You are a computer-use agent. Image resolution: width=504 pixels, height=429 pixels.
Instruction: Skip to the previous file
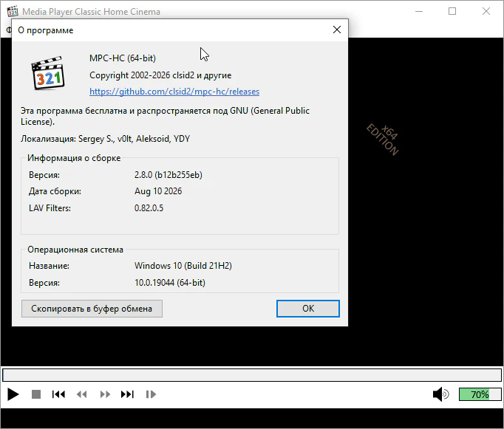58,394
